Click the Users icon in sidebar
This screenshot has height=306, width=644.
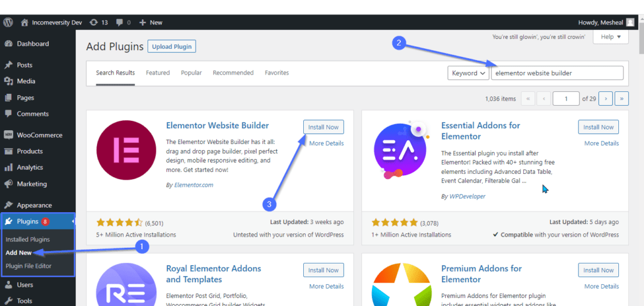pyautogui.click(x=8, y=284)
